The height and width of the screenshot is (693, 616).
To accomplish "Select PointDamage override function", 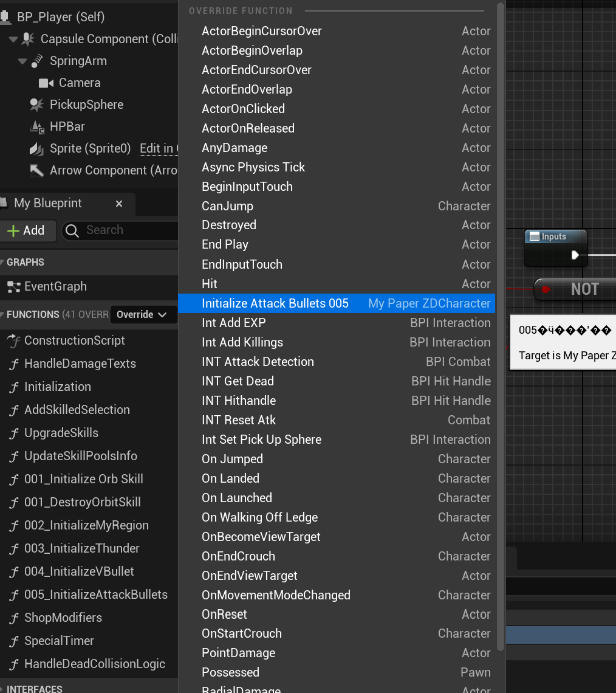I will pyautogui.click(x=337, y=653).
